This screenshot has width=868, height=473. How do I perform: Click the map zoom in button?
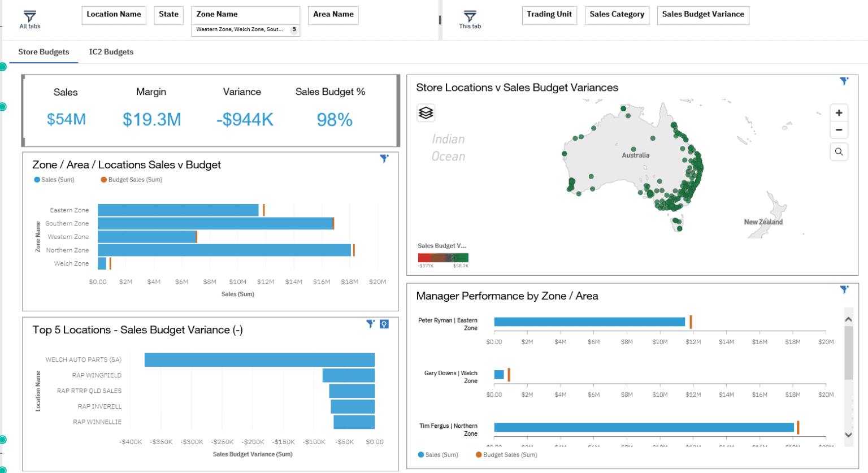[x=839, y=112]
